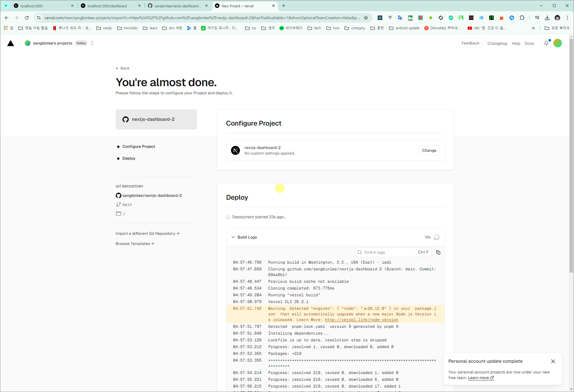574x392 pixels.
Task: Open the notifications bell
Action: 546,43
